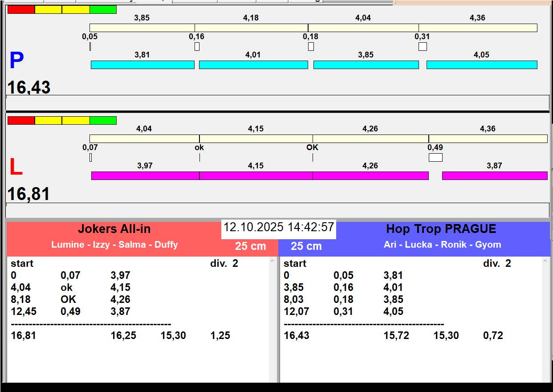Click the date and time stamp 12.10.2025 14:42:57
Screen dimensions: 553x392
[x=279, y=227]
